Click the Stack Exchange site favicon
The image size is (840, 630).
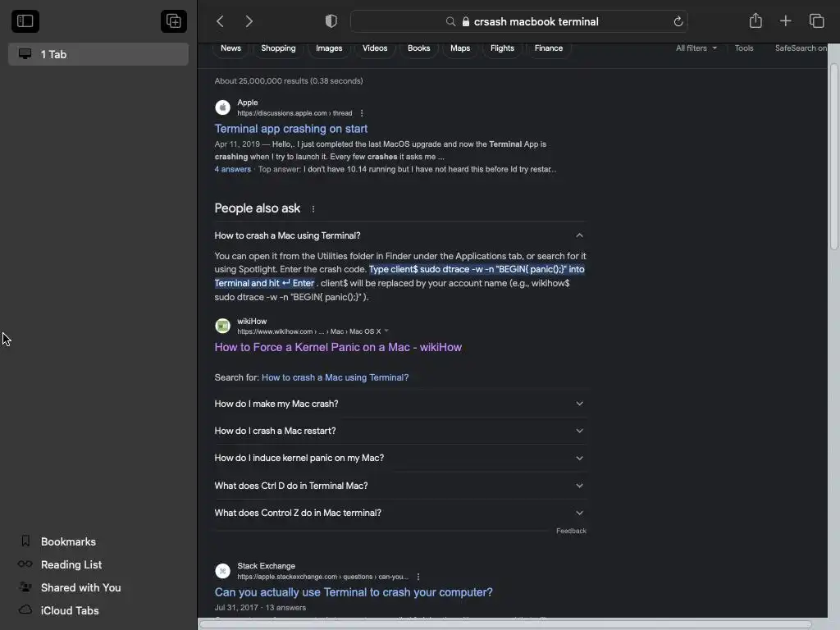pos(222,571)
